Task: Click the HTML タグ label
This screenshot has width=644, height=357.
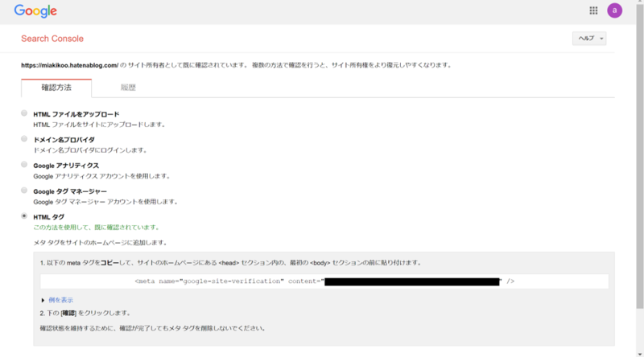Action: click(x=49, y=217)
